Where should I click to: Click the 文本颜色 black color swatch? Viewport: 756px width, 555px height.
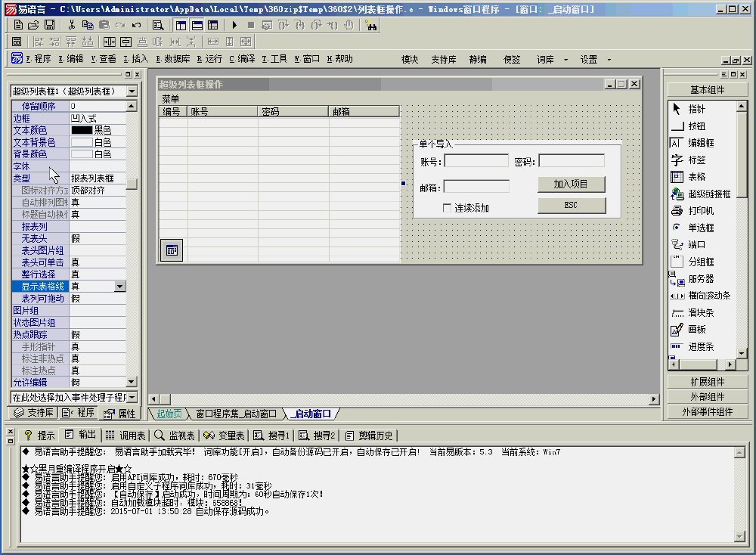pos(82,130)
